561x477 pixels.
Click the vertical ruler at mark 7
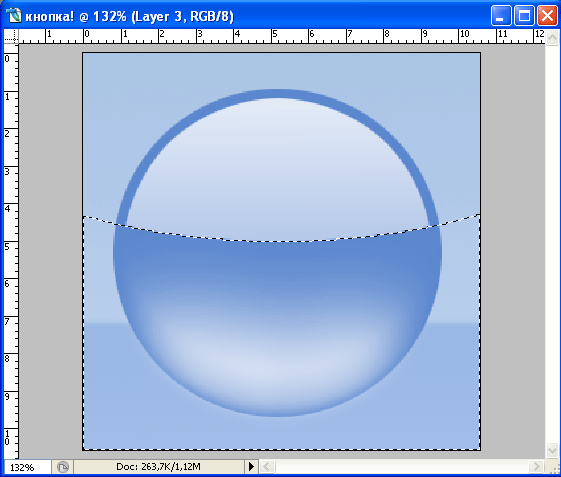tap(9, 322)
